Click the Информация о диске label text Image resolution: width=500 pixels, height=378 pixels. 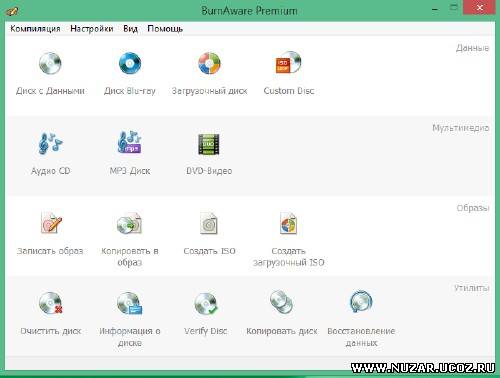[x=130, y=337]
